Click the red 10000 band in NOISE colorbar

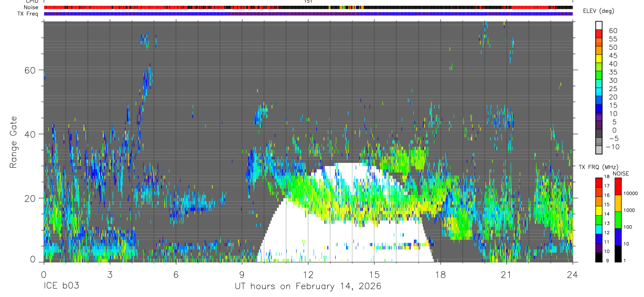pyautogui.click(x=618, y=186)
